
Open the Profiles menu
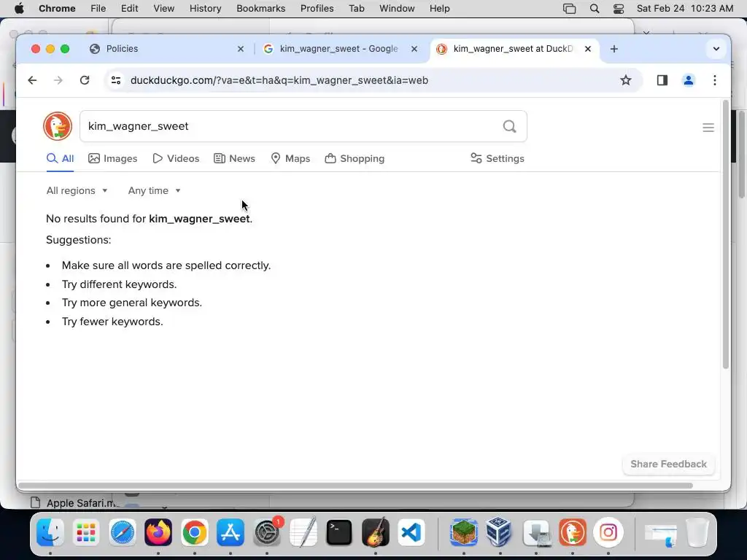point(317,9)
